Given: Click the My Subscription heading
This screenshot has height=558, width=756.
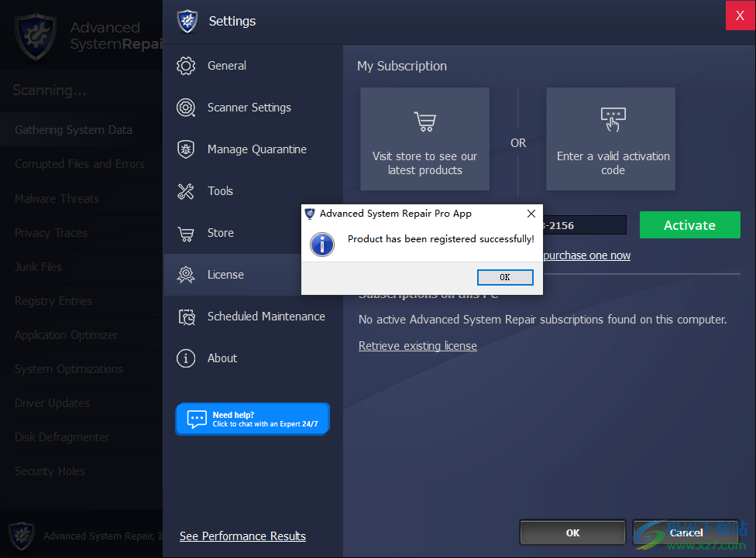Looking at the screenshot, I should coord(401,66).
